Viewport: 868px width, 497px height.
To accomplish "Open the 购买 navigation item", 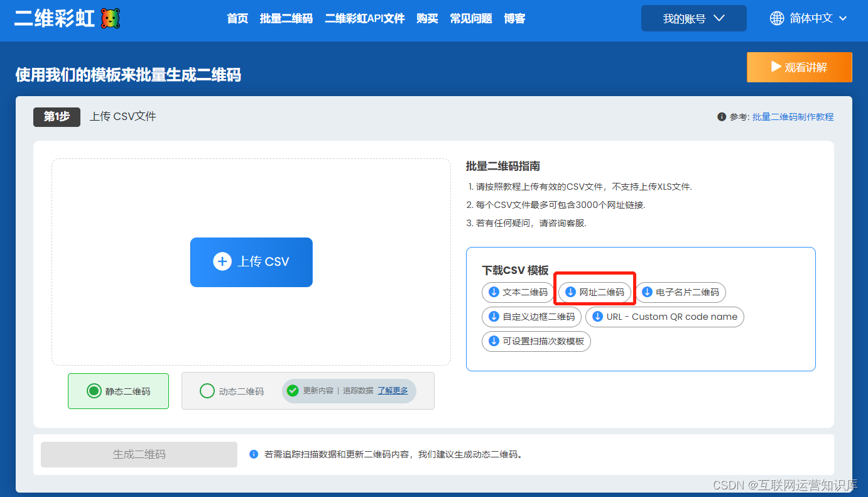I will click(427, 19).
